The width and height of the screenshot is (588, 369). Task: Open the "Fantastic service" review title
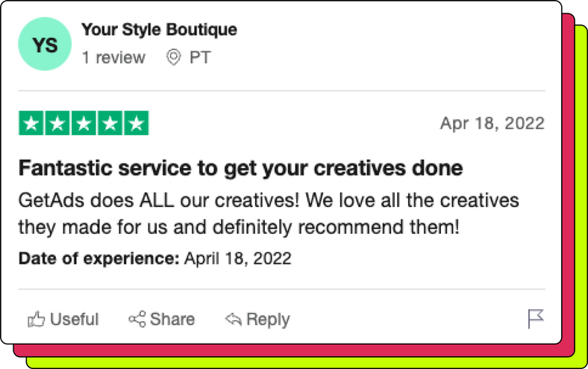(x=240, y=168)
